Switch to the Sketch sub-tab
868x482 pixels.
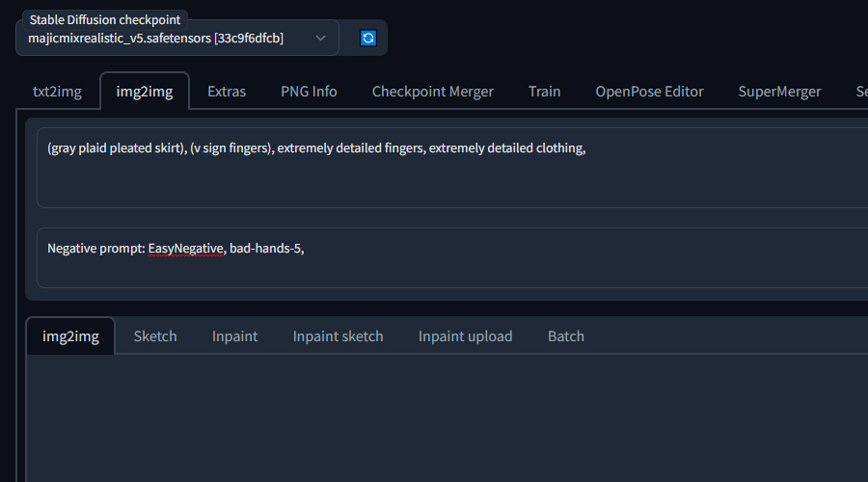pyautogui.click(x=155, y=335)
